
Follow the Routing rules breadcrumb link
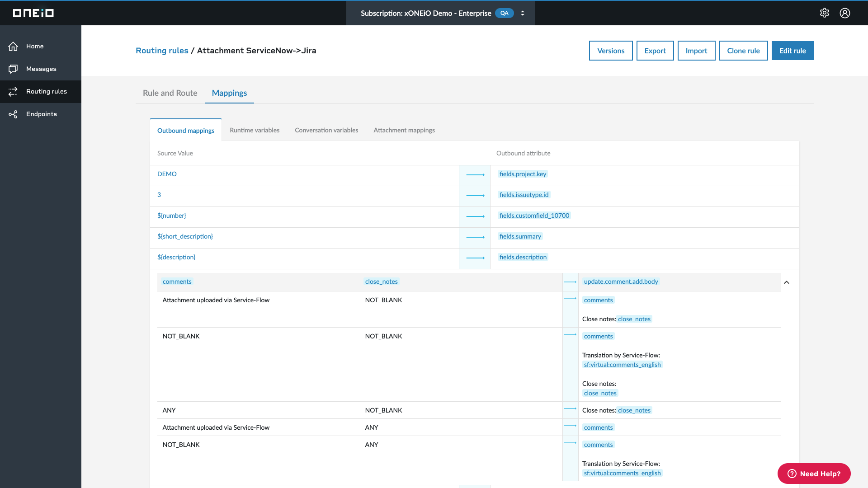[162, 51]
